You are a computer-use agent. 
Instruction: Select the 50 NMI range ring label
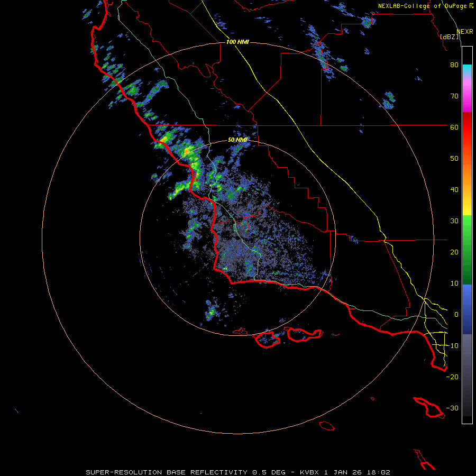[237, 140]
